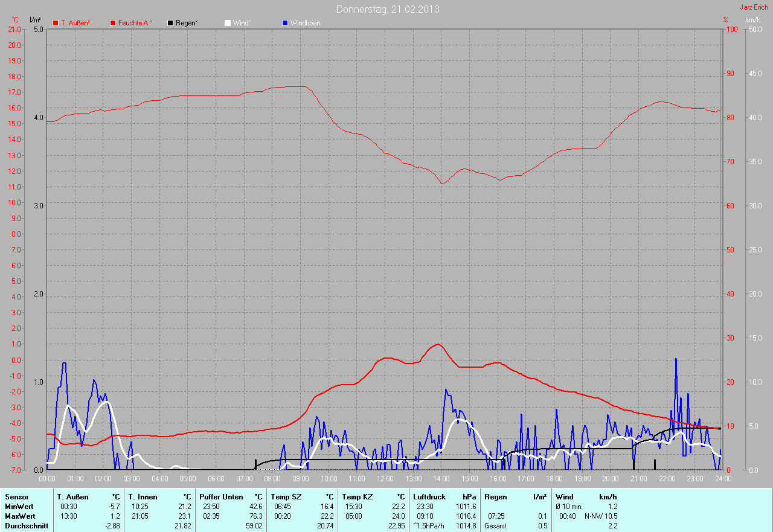The image size is (773, 532).
Task: Click the 'Gesamt:' rain total label
Action: coord(496,526)
